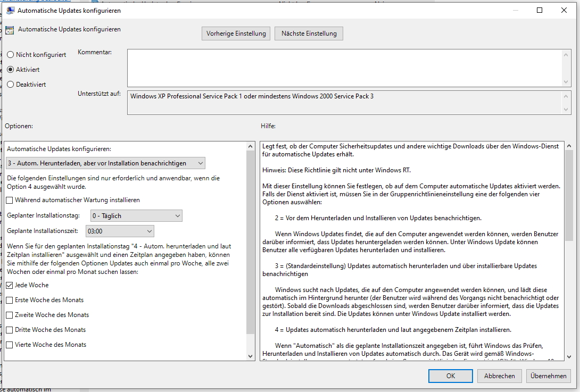Click the options panel scroll up arrow
This screenshot has height=392, width=580.
251,146
